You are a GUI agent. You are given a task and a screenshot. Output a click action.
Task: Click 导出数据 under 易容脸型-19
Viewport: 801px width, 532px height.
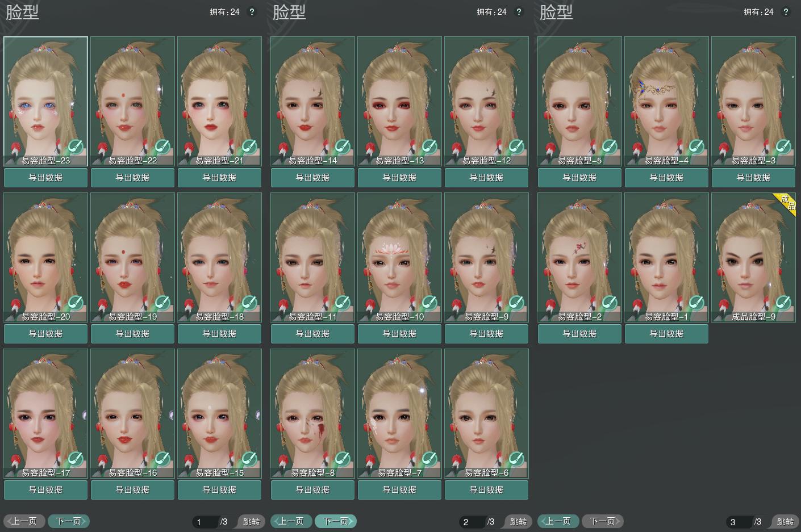point(132,334)
